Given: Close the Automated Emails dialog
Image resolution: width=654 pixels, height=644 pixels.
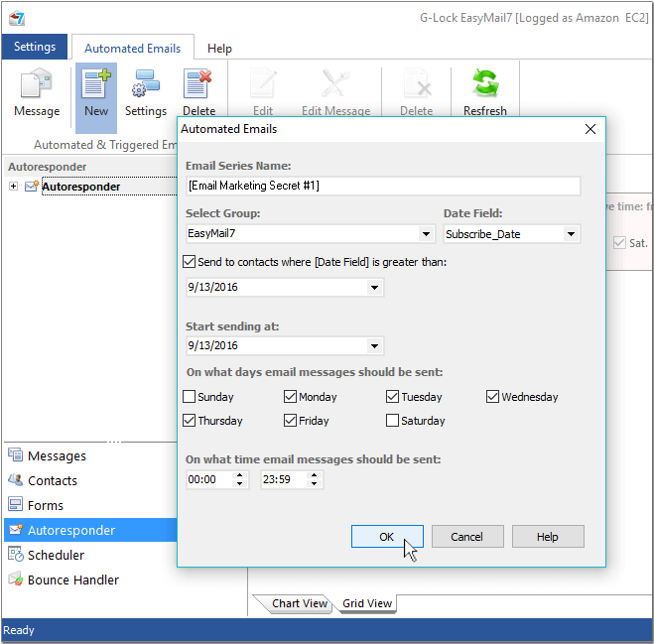Looking at the screenshot, I should 590,129.
